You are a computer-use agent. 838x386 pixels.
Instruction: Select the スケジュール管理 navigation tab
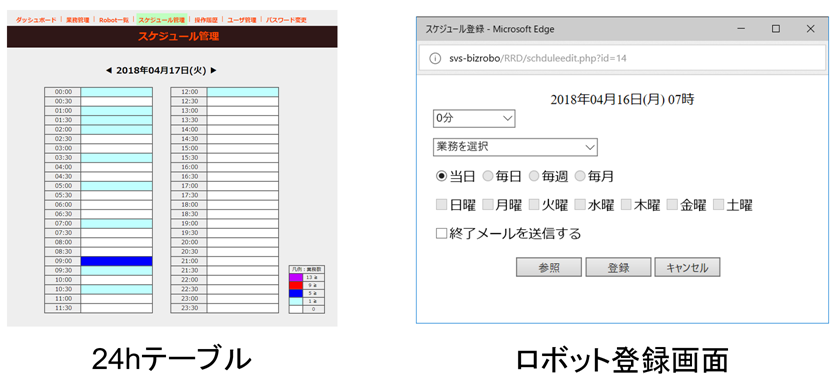click(x=161, y=20)
